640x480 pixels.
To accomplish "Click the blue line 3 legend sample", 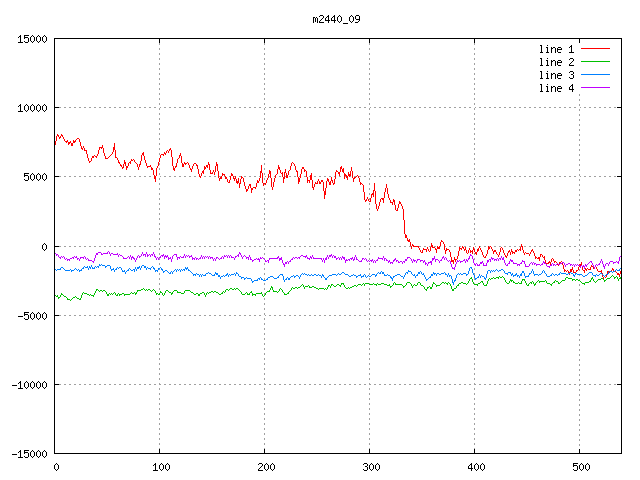I will pyautogui.click(x=596, y=75).
